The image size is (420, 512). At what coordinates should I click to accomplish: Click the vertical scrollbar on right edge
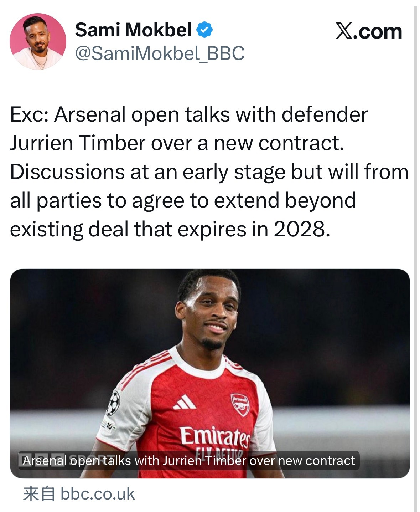point(415,250)
